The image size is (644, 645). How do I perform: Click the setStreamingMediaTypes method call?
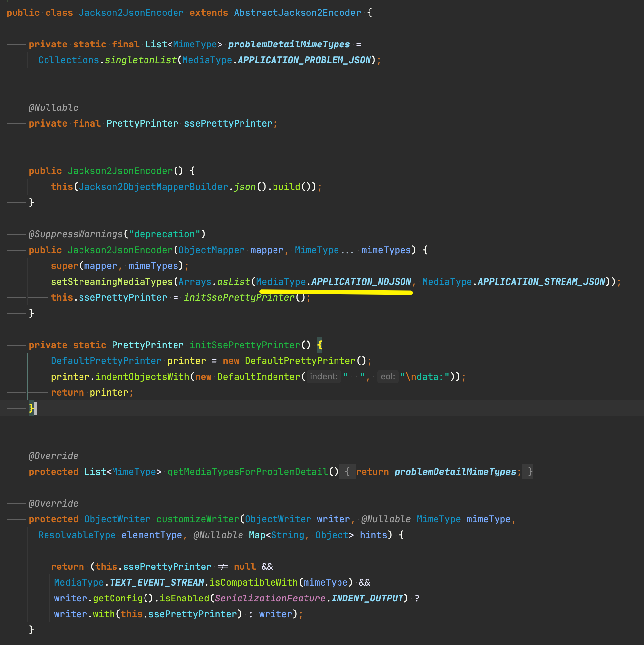(x=112, y=282)
